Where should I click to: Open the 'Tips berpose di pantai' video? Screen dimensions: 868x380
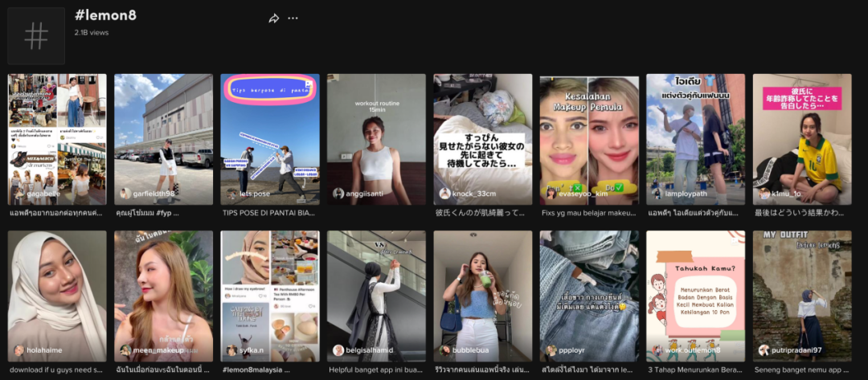point(269,139)
